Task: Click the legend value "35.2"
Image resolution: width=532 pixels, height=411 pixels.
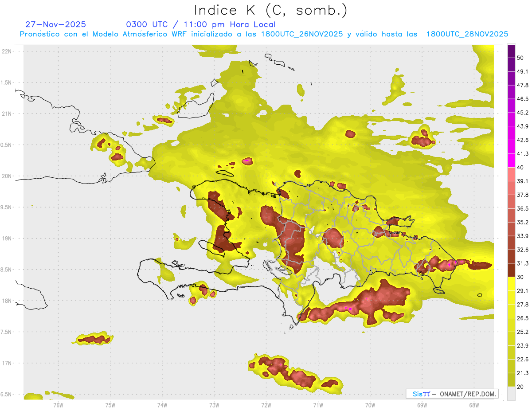Action: tap(522, 222)
